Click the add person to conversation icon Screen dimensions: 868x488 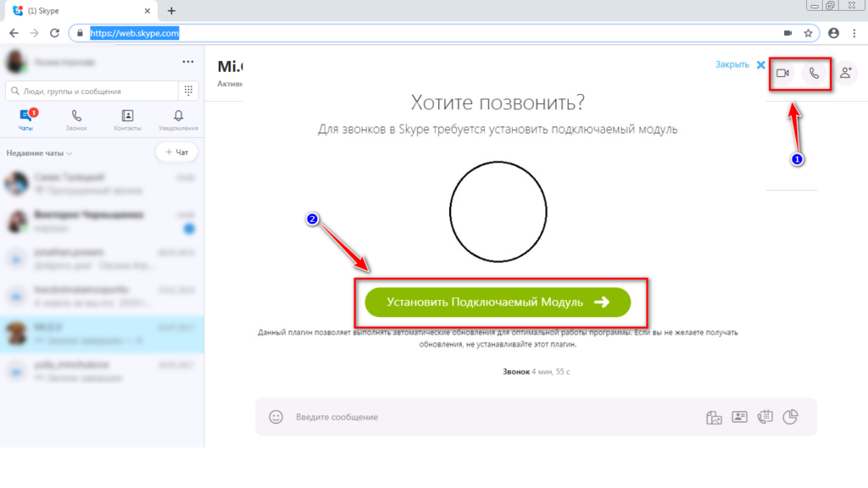(x=845, y=73)
